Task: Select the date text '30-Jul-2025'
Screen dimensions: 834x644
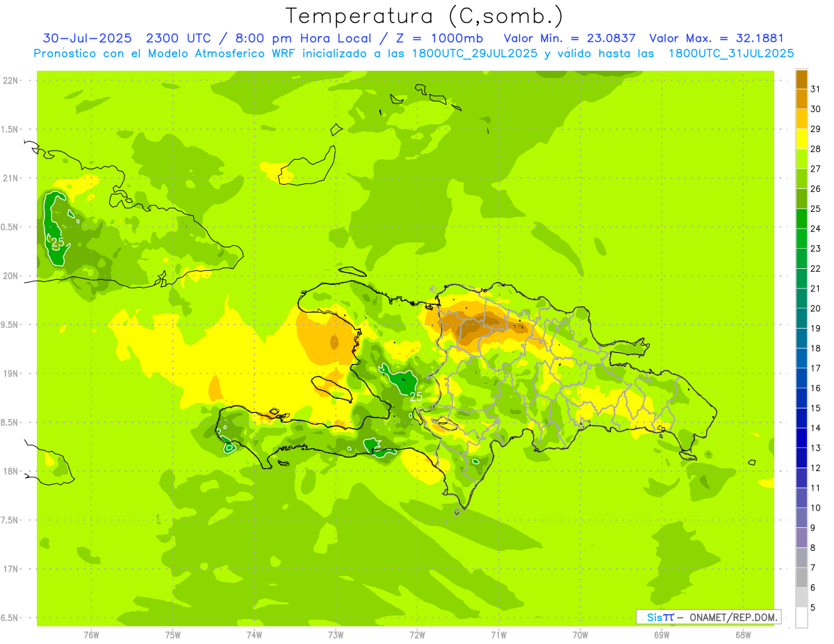Action: coord(85,38)
